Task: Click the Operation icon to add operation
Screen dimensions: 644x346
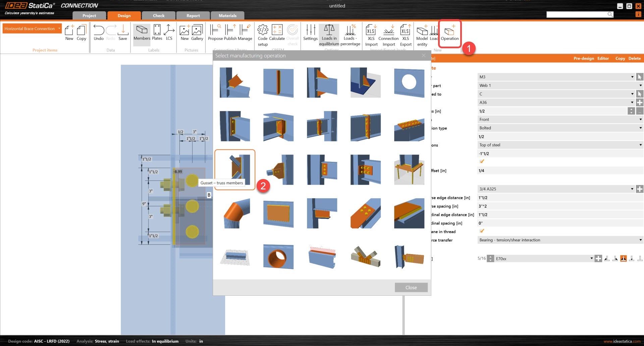Action: pyautogui.click(x=449, y=33)
